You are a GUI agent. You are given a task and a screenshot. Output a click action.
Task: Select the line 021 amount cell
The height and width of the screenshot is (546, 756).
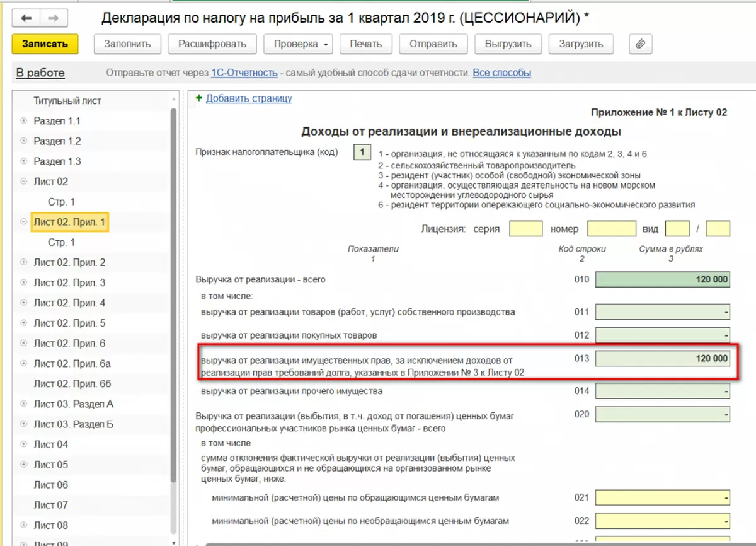pyautogui.click(x=663, y=498)
